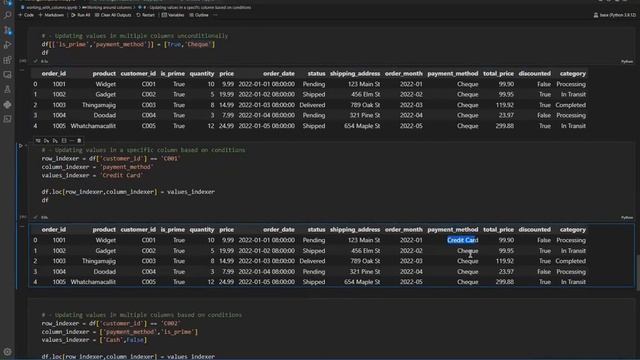Click payment_method header in second output table
This screenshot has width=640, height=360.
[453, 229]
